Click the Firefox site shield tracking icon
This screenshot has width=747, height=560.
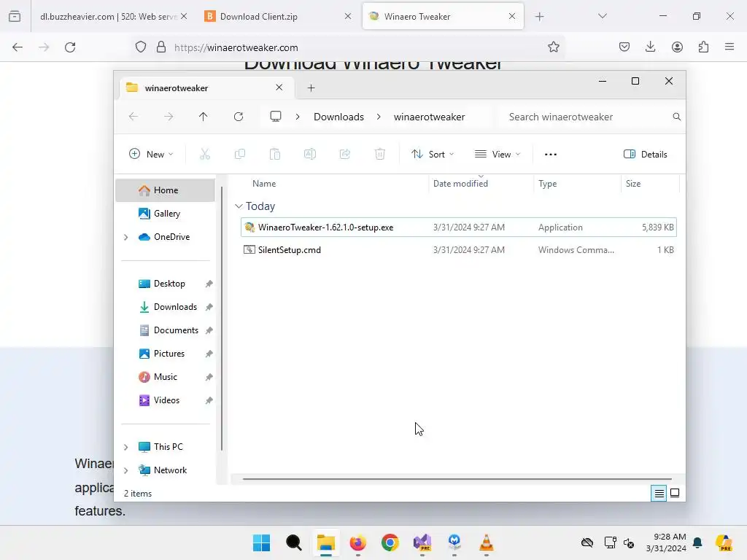(141, 47)
